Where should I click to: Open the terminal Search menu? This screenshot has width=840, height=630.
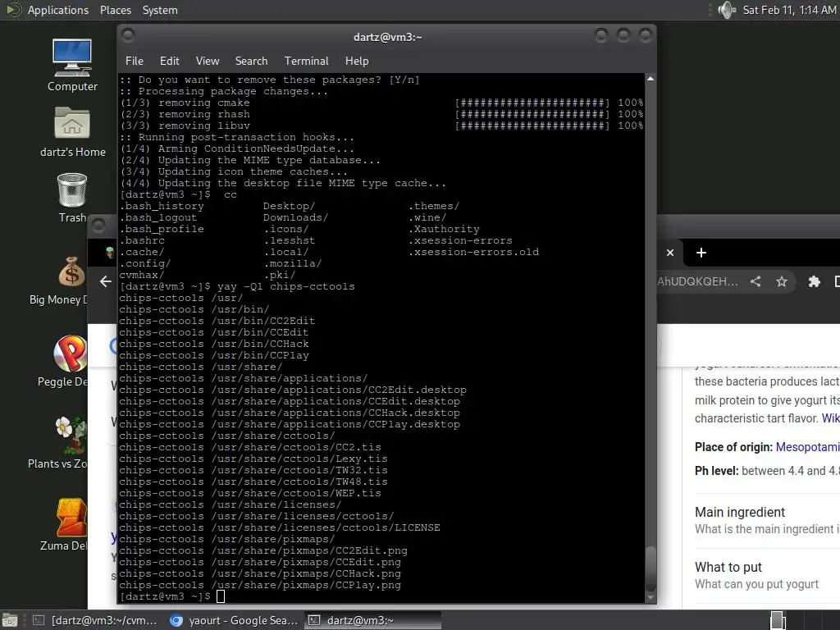tap(251, 61)
